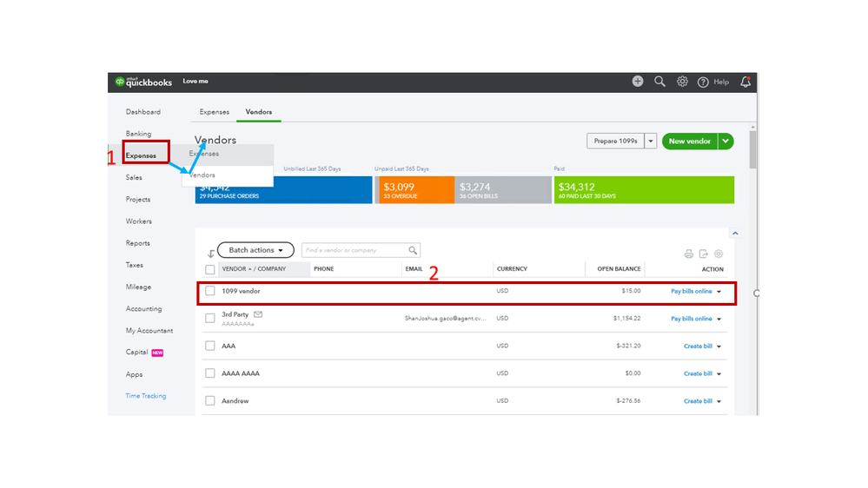Filter by green $34,312 paid bar
Image resolution: width=868 pixels, height=488 pixels.
click(x=645, y=190)
